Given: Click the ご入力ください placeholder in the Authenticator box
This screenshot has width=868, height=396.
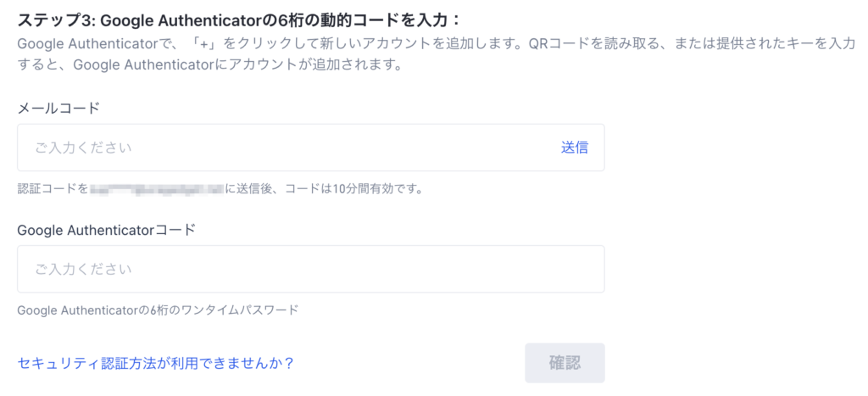Looking at the screenshot, I should click(x=84, y=269).
